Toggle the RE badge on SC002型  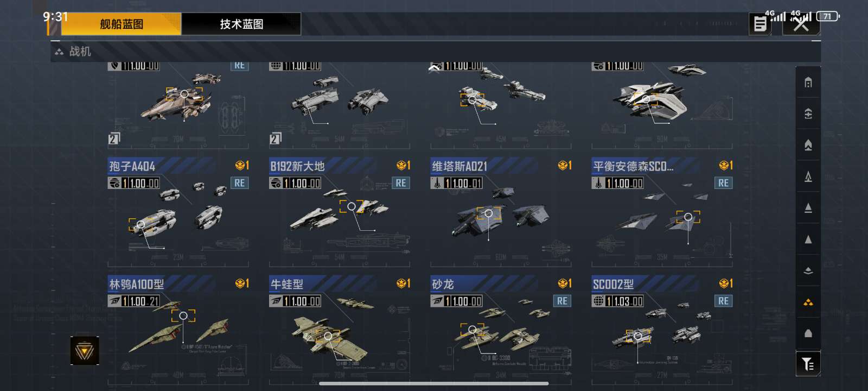point(724,301)
